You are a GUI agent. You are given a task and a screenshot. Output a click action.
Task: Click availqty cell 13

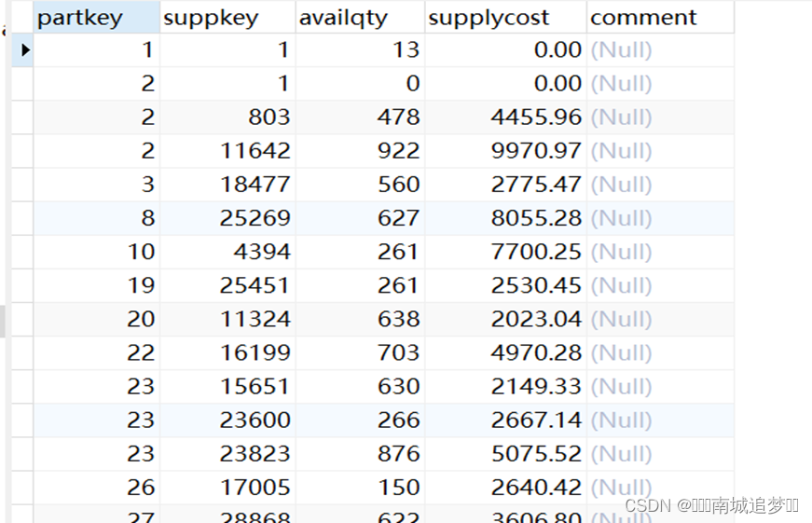[360, 50]
